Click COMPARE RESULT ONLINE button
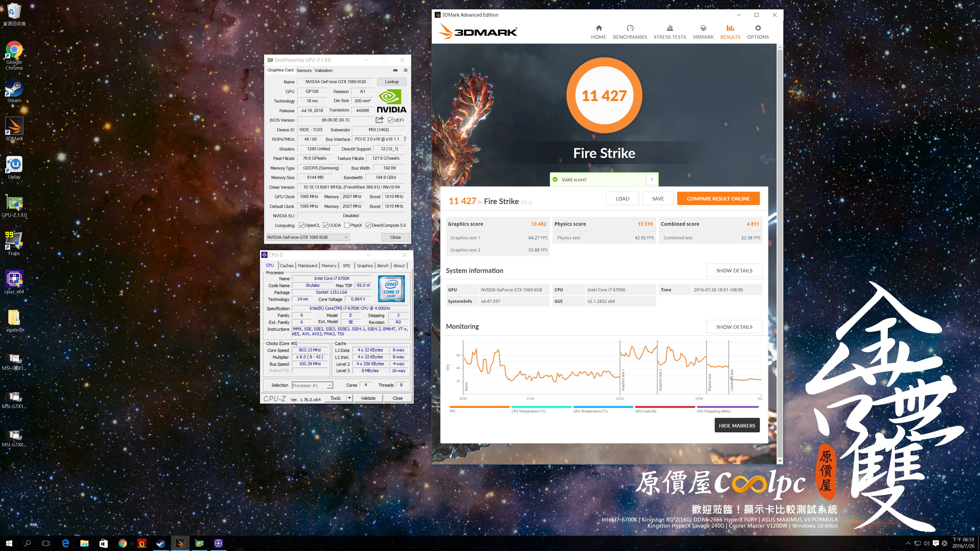Viewport: 980px width, 551px height. (718, 198)
